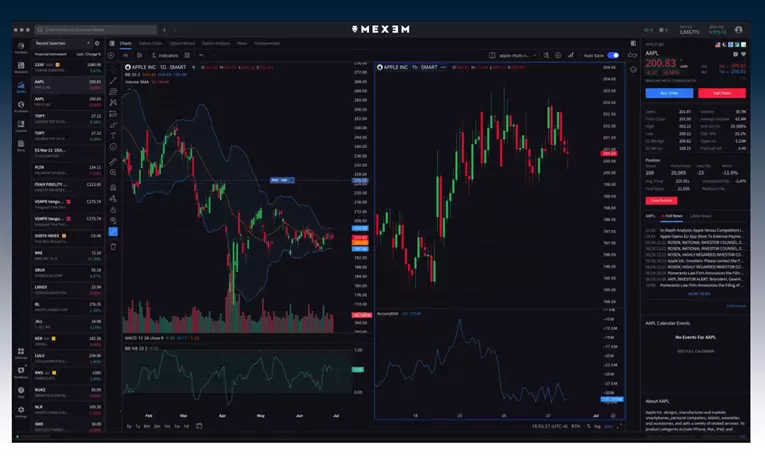The height and width of the screenshot is (456, 765).
Task: Open Settings gear at sidebar bottom
Action: pos(21,412)
